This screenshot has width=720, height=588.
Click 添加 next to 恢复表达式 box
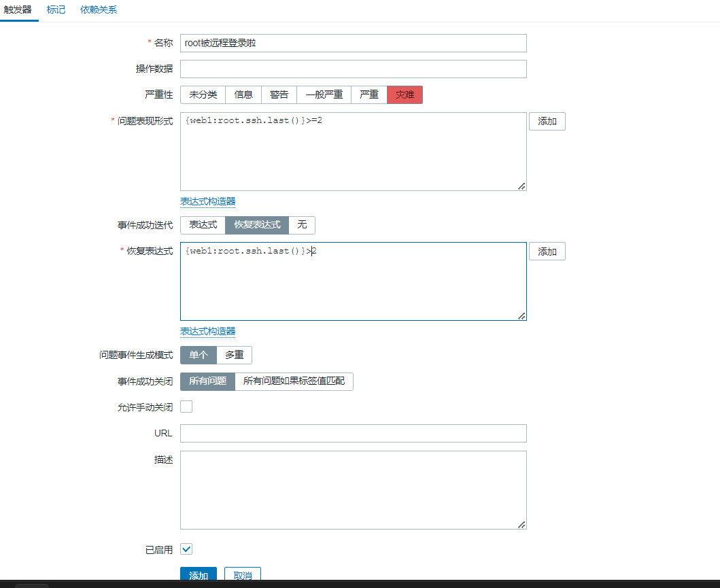[547, 252]
